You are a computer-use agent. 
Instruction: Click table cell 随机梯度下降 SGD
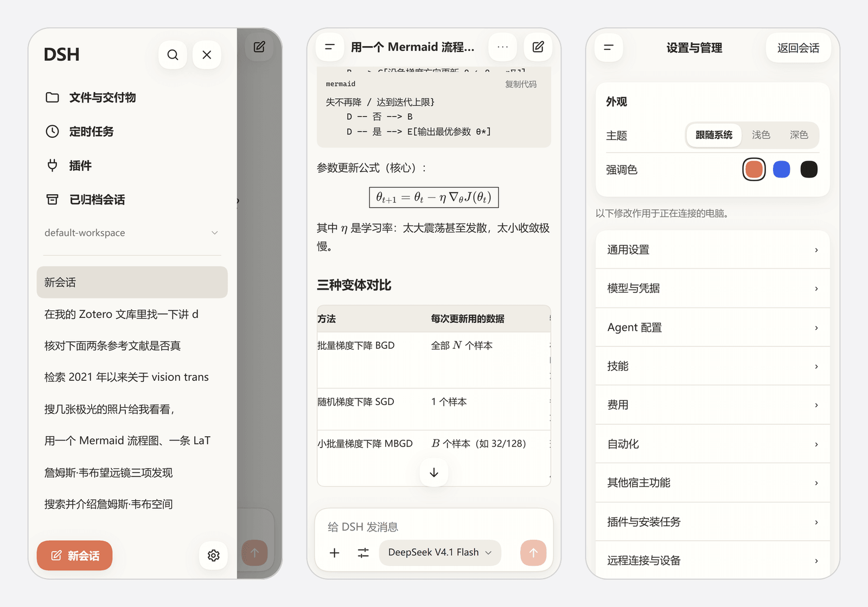(356, 402)
